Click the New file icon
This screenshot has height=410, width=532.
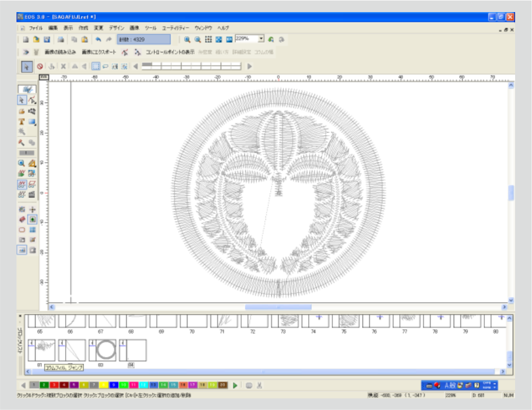point(25,40)
